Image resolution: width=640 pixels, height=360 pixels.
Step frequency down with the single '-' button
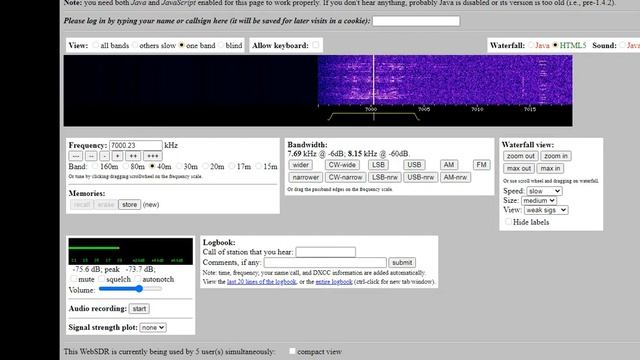(x=104, y=156)
